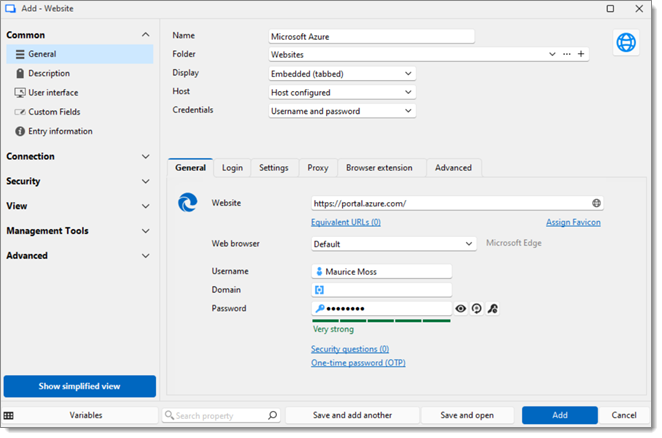
Task: Switch to the General tab
Action: coord(190,168)
